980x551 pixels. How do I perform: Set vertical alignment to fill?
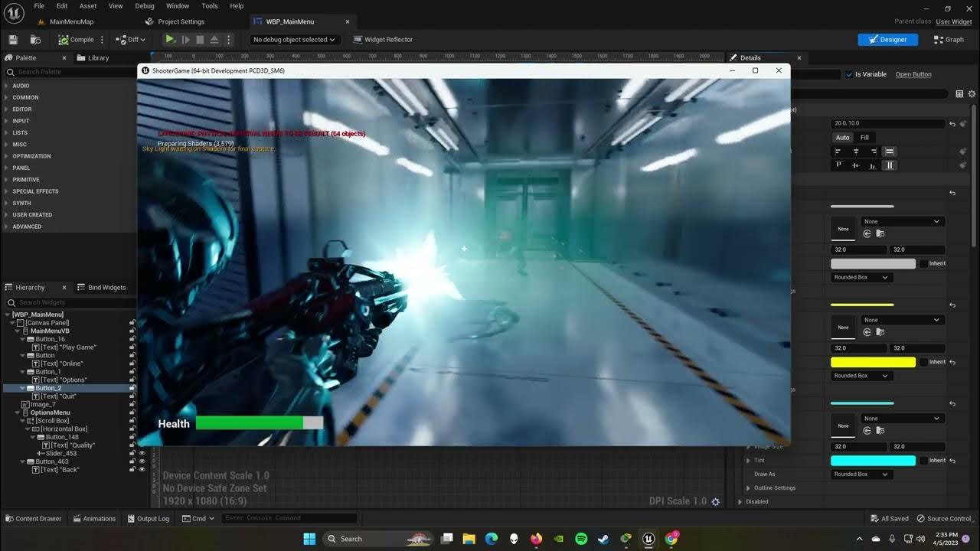[x=890, y=165]
